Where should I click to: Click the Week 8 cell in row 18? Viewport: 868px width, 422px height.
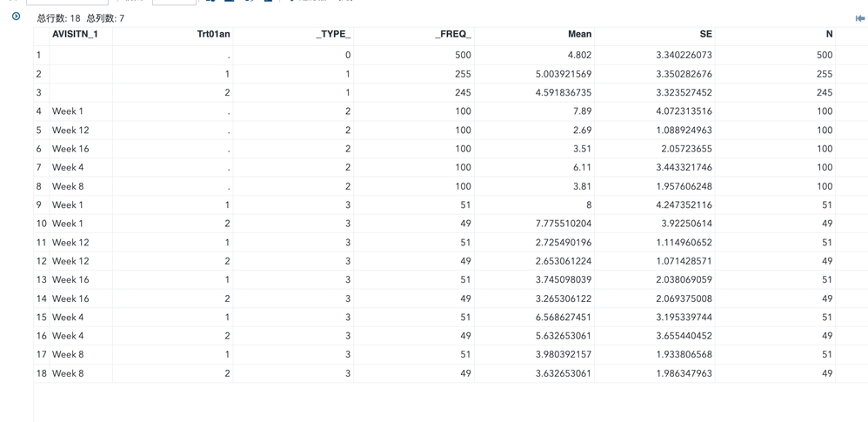click(x=68, y=373)
